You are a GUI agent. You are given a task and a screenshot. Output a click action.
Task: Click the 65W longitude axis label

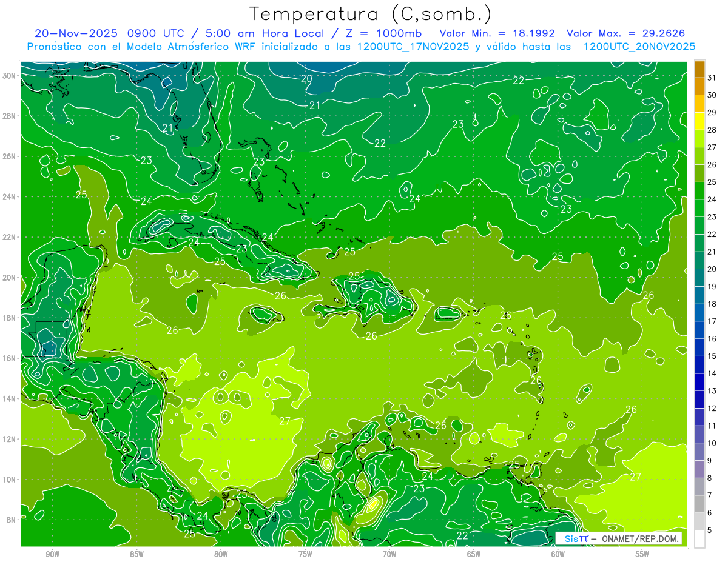pyautogui.click(x=474, y=554)
